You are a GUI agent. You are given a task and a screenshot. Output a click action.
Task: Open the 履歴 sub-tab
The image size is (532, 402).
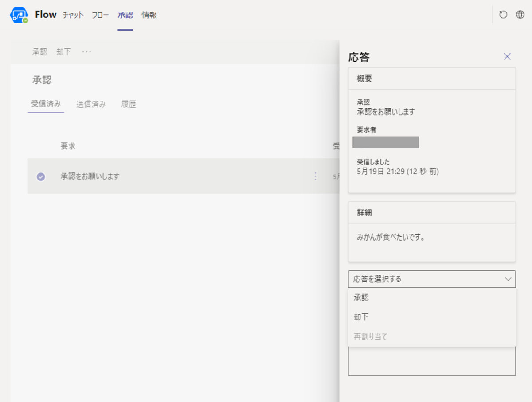coord(129,104)
